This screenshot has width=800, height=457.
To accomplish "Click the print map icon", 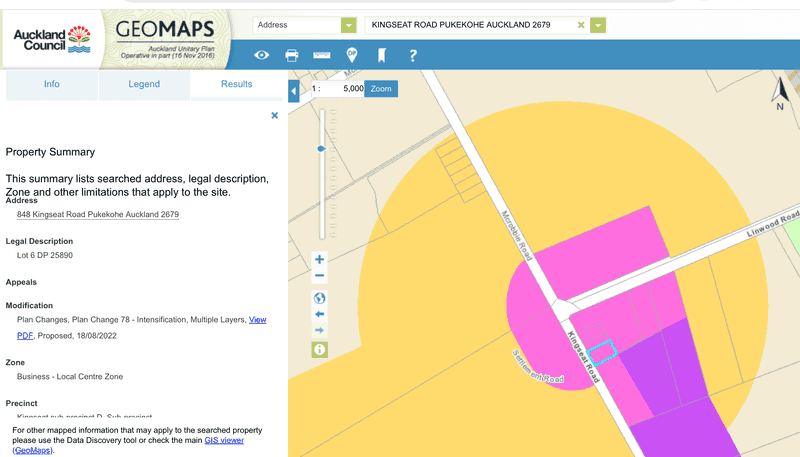I will 292,55.
